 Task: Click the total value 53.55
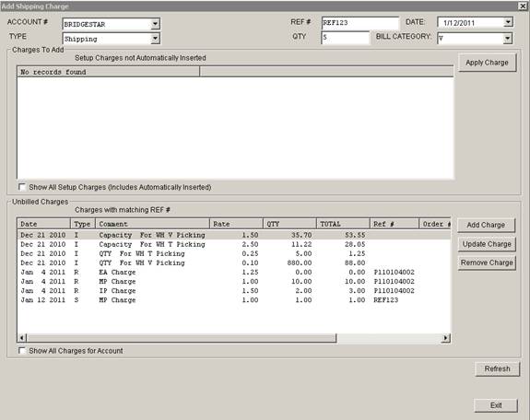355,235
